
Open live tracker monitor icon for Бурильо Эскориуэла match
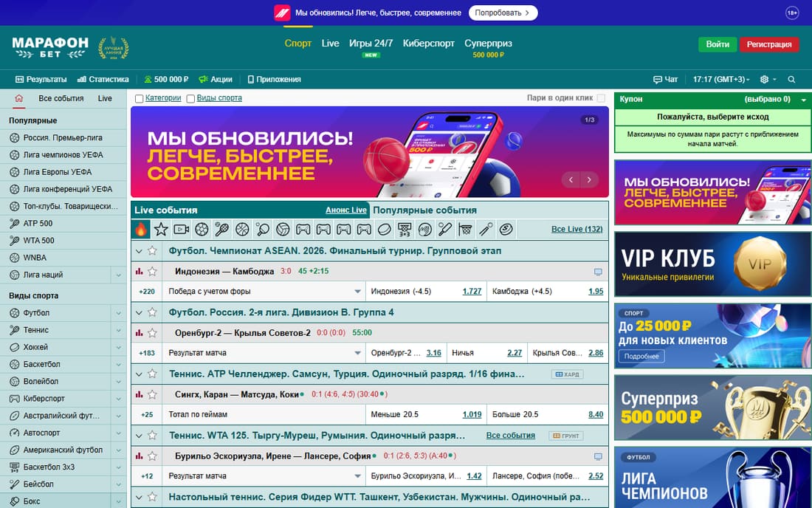598,456
